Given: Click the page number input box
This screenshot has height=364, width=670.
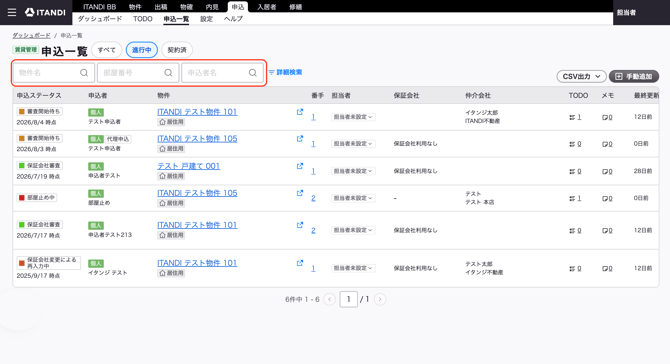Looking at the screenshot, I should (349, 299).
